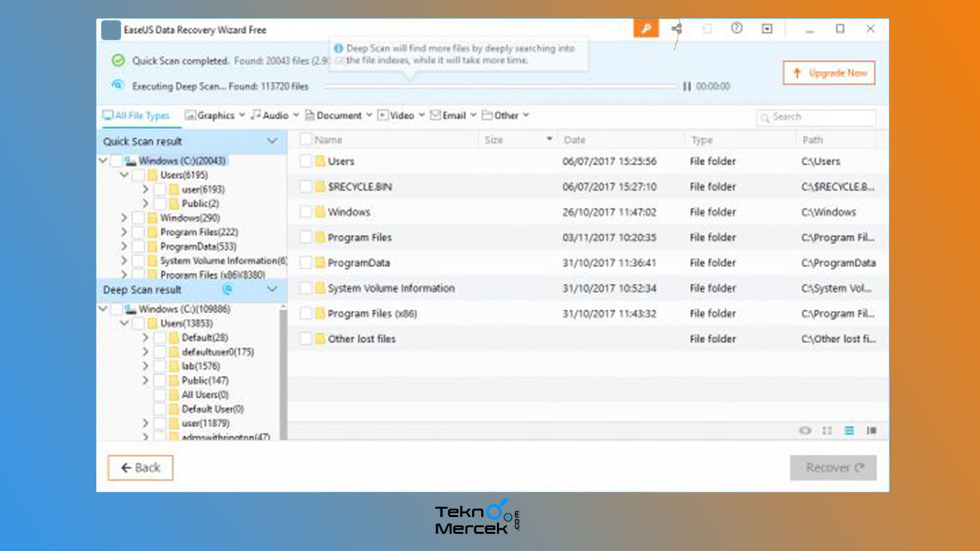Check the $RECYCLE.BIN row checkbox

click(305, 187)
